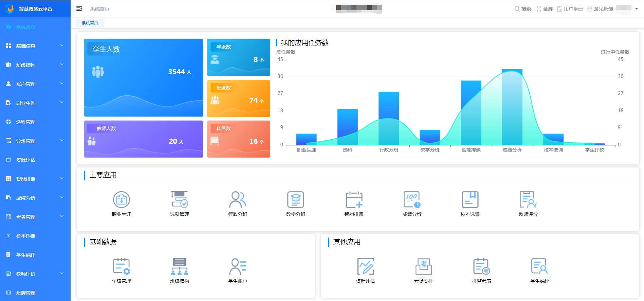Open the 年级管理 icon under 基础数据

(121, 266)
